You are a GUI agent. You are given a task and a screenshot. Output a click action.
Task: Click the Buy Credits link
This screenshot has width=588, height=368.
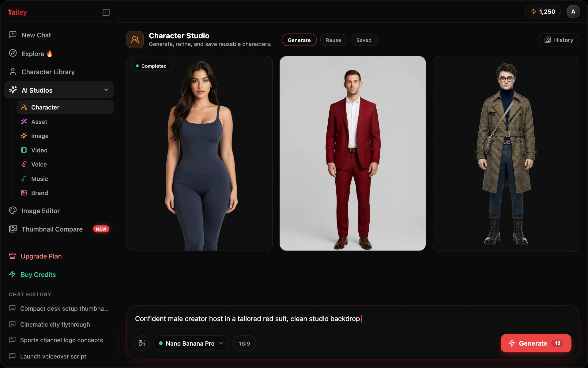[x=38, y=274]
